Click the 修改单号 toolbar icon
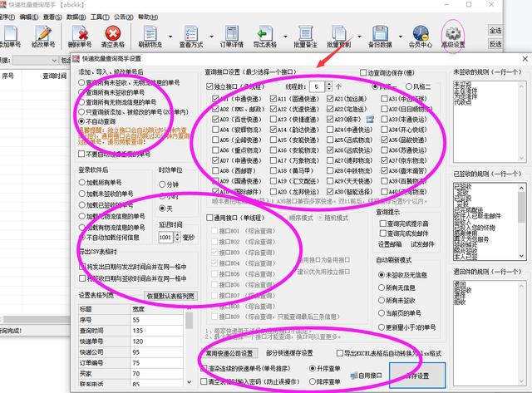 [42, 34]
